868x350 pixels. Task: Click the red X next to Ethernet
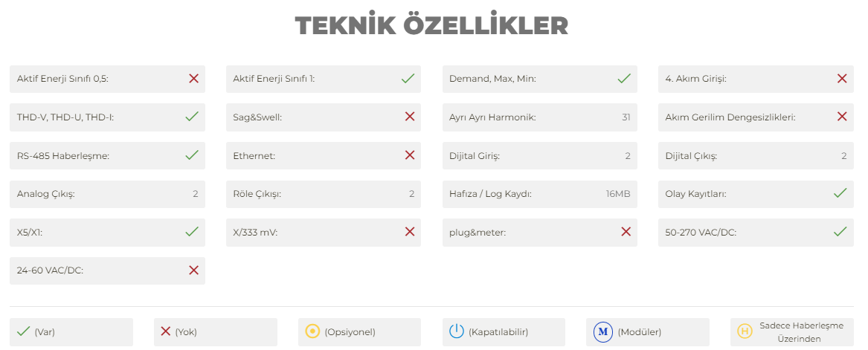click(410, 155)
